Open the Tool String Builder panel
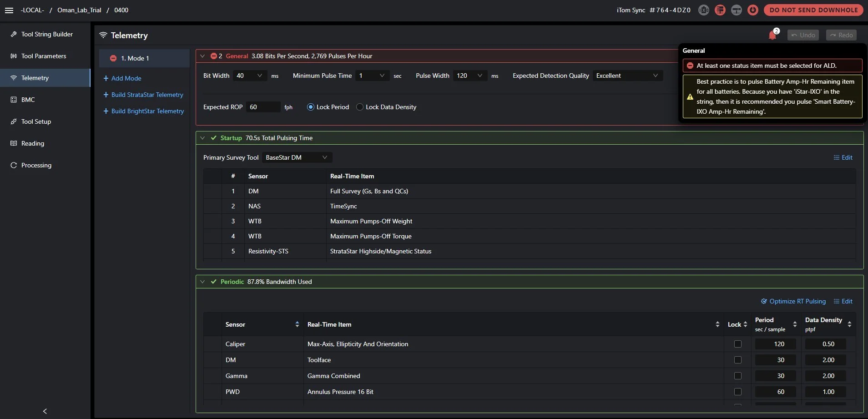Viewport: 868px width, 419px height. click(45, 34)
